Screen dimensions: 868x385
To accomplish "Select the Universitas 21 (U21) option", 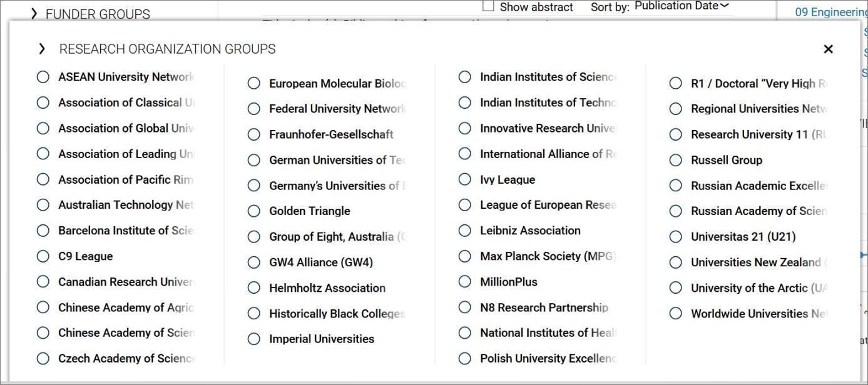I will (x=675, y=237).
